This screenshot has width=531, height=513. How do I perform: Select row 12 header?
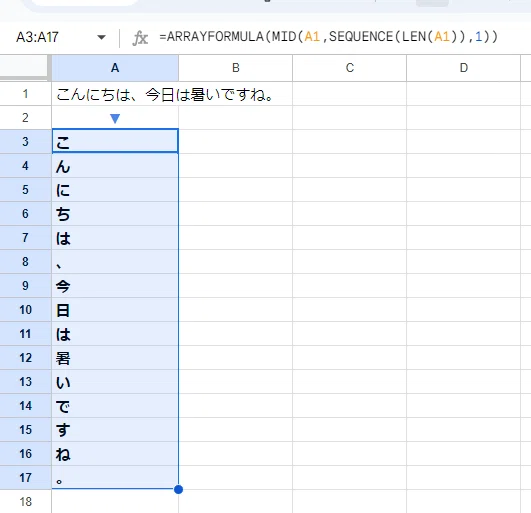click(25, 358)
